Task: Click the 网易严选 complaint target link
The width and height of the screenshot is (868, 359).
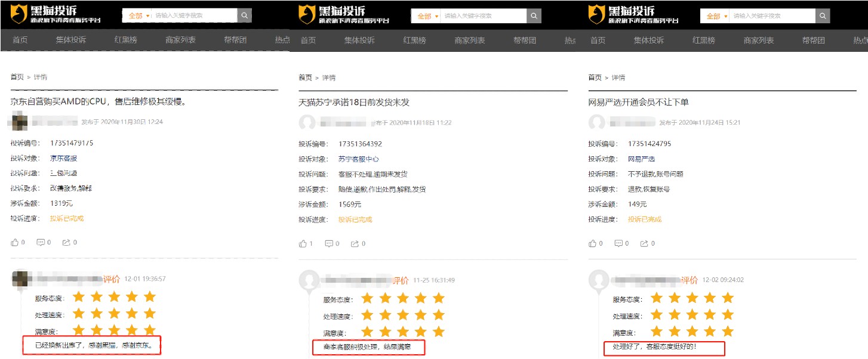Action: pos(641,159)
